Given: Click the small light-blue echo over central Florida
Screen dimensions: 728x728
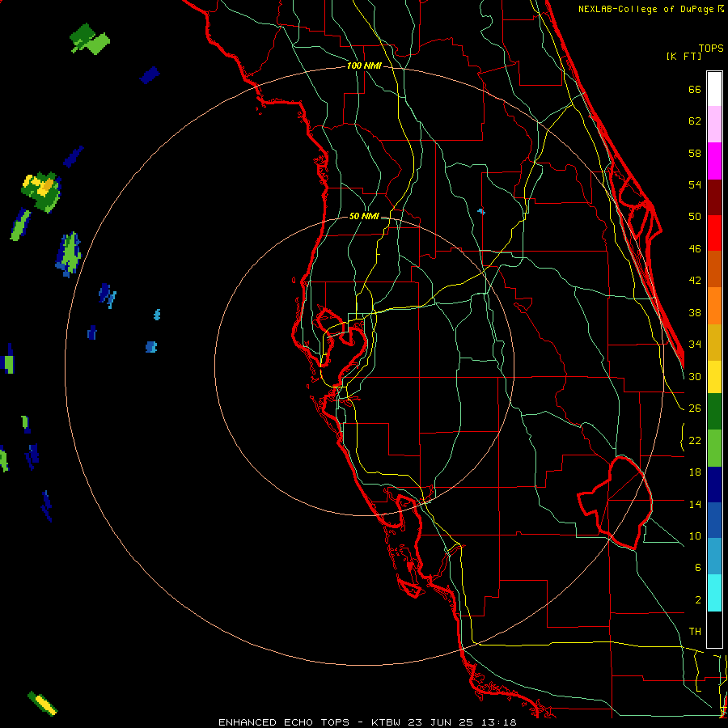Looking at the screenshot, I should pos(481,212).
